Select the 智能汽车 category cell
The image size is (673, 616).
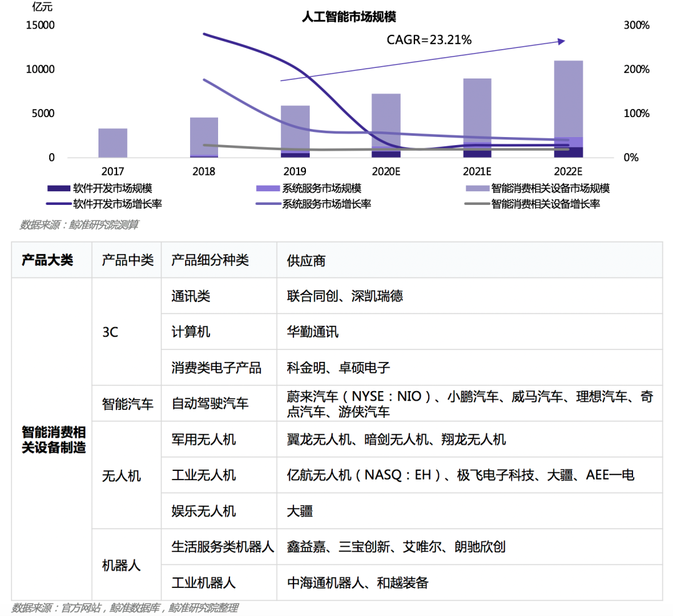(127, 404)
